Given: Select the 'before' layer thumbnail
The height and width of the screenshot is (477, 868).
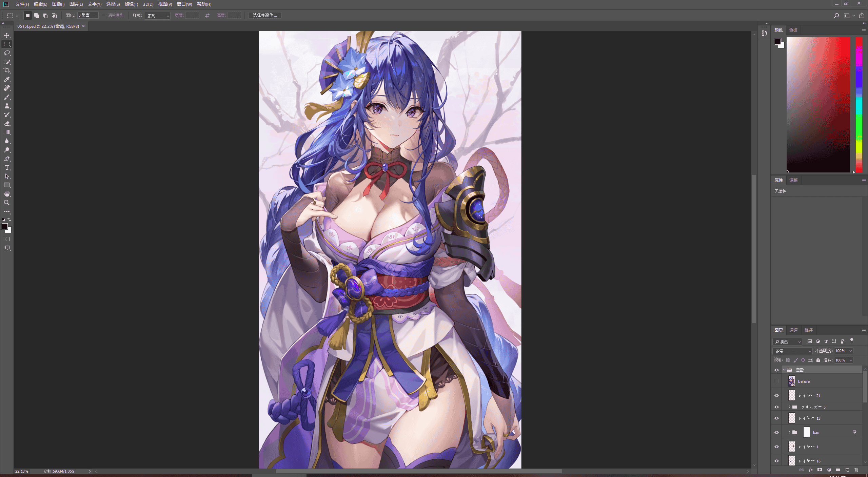Looking at the screenshot, I should click(x=791, y=381).
